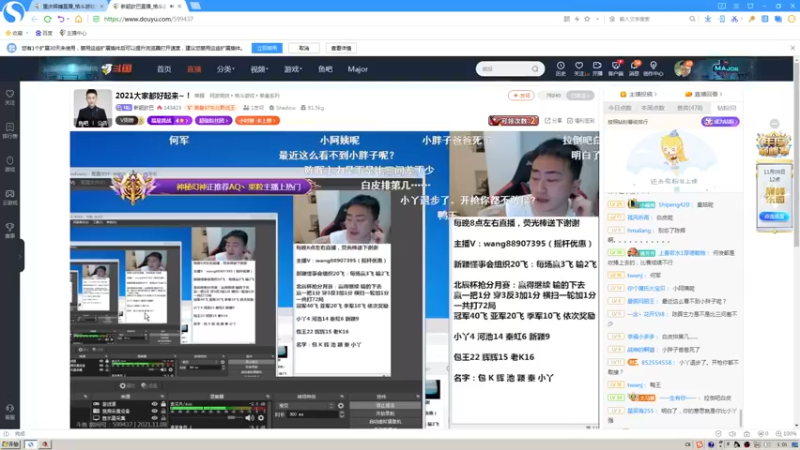Open the dropdown arrow next to bookmark star
The height and width of the screenshot is (450, 800).
tap(597, 19)
